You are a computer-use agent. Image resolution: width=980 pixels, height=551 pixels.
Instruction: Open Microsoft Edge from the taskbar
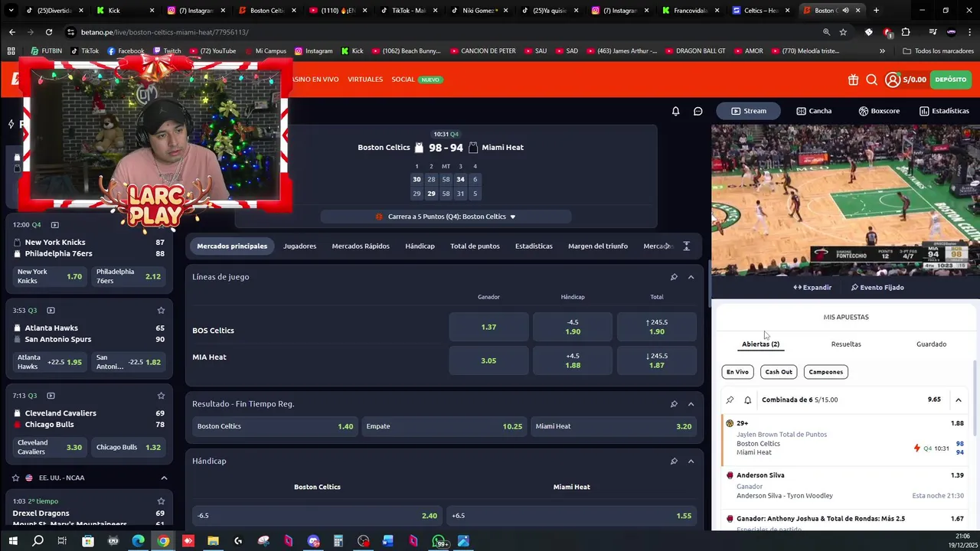point(138,541)
